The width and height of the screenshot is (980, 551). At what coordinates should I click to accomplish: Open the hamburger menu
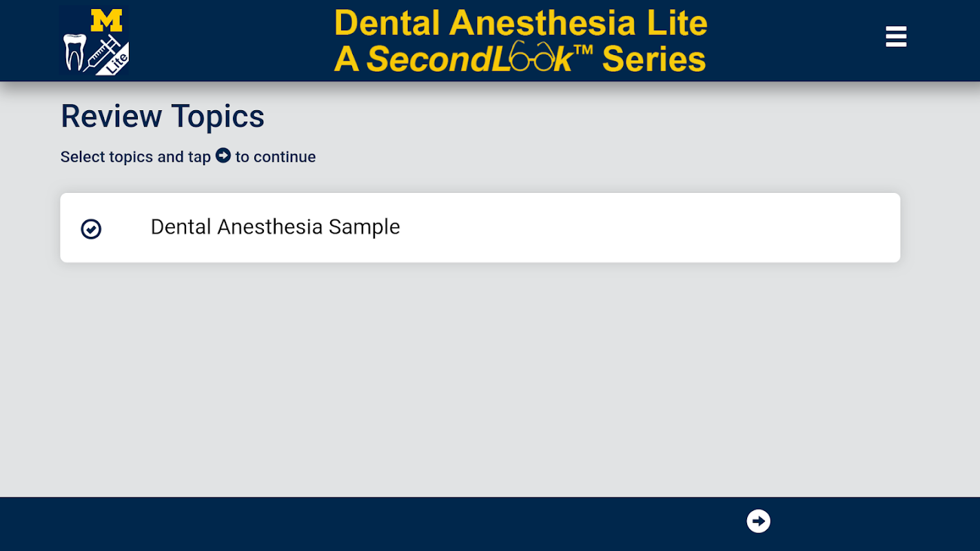[x=896, y=37]
